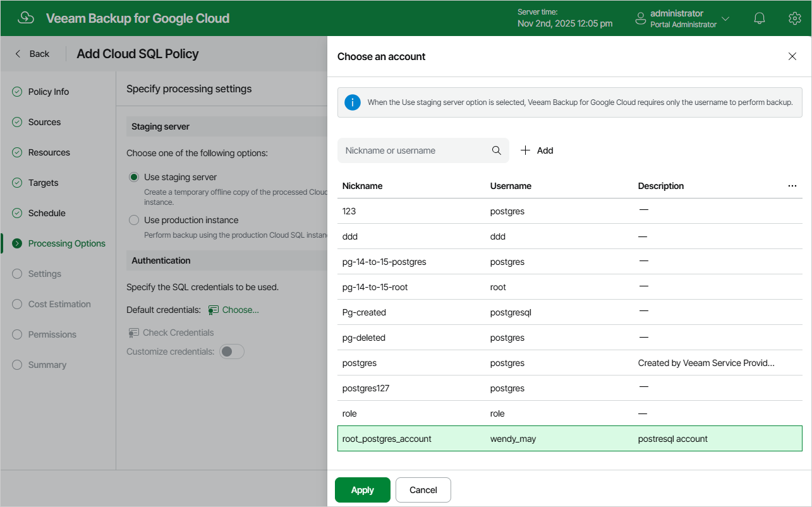Click the Settings step circle icon
This screenshot has width=812, height=507.
pos(17,274)
